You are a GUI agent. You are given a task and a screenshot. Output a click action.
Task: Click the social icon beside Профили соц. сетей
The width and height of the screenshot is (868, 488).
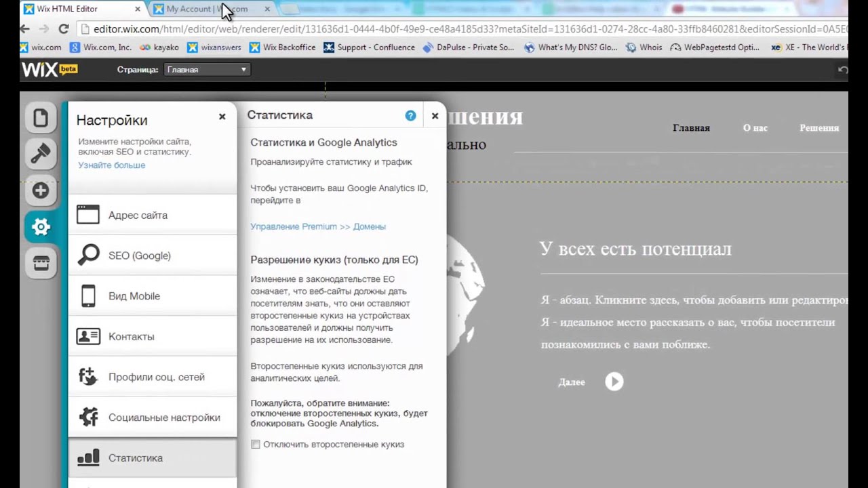[x=88, y=377]
